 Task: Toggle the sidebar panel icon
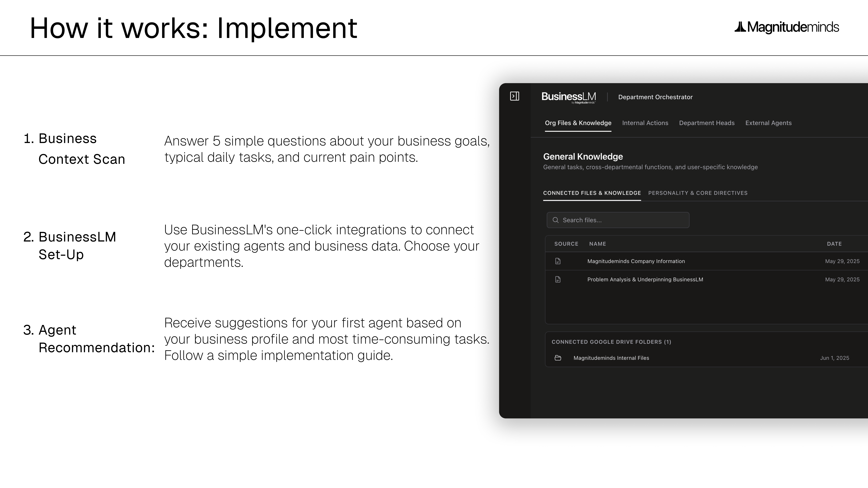[x=515, y=96]
